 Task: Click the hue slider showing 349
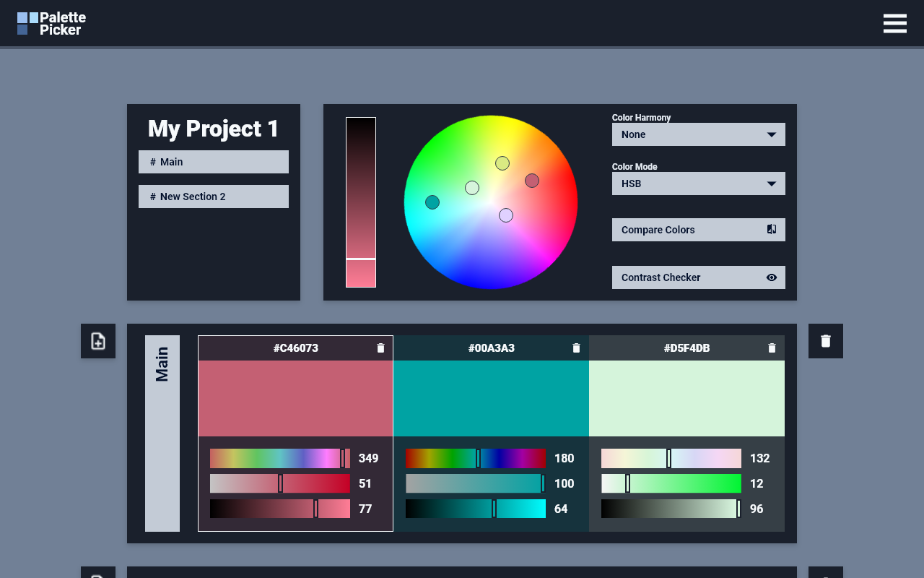pyautogui.click(x=279, y=458)
